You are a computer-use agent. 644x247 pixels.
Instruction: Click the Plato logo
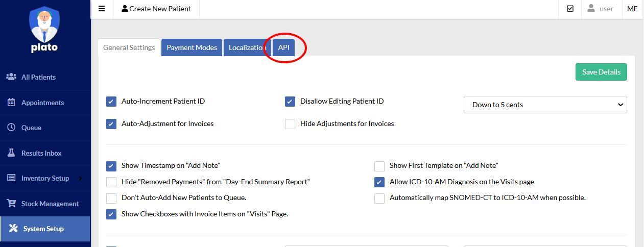[x=44, y=29]
